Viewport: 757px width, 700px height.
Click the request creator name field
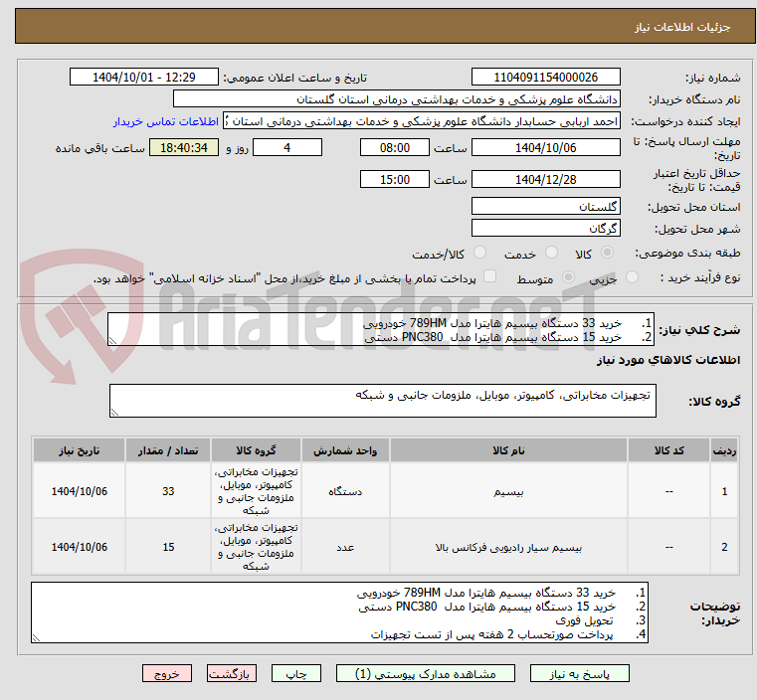tap(422, 121)
